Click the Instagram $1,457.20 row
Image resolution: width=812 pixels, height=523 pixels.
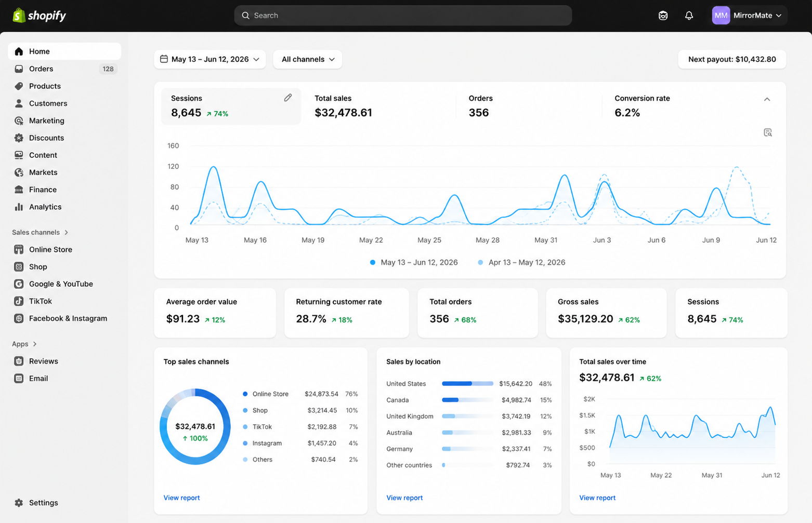pos(300,443)
